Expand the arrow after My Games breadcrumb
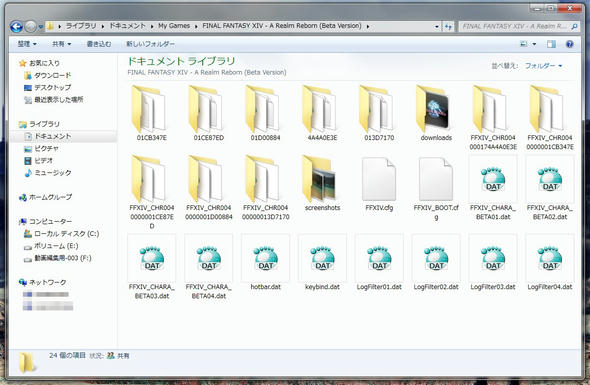This screenshot has height=385, width=590. 196,26
